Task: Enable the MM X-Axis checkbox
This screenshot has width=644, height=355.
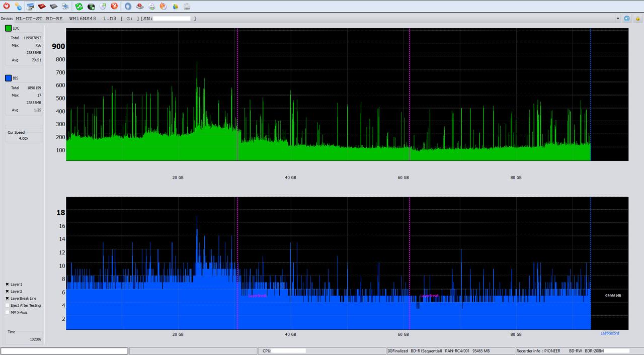Action: click(7, 312)
